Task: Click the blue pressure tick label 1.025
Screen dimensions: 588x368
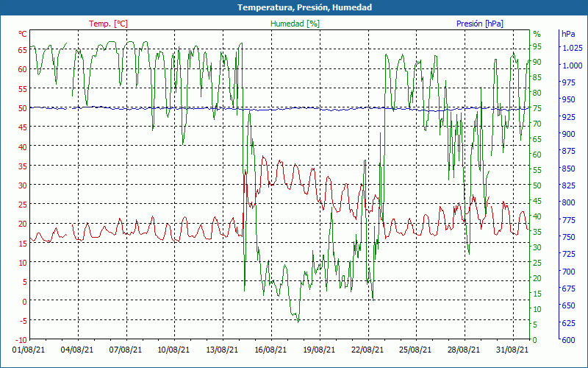Action: (x=573, y=48)
